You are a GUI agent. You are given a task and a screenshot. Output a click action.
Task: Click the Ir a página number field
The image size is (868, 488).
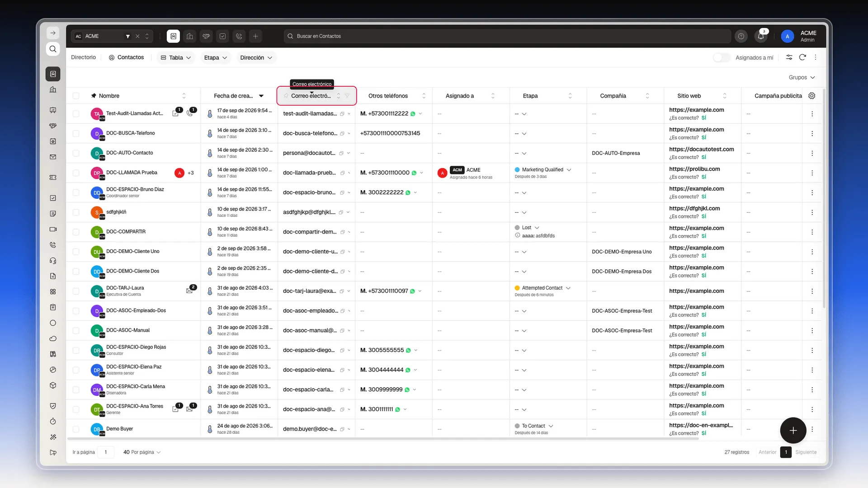click(106, 452)
